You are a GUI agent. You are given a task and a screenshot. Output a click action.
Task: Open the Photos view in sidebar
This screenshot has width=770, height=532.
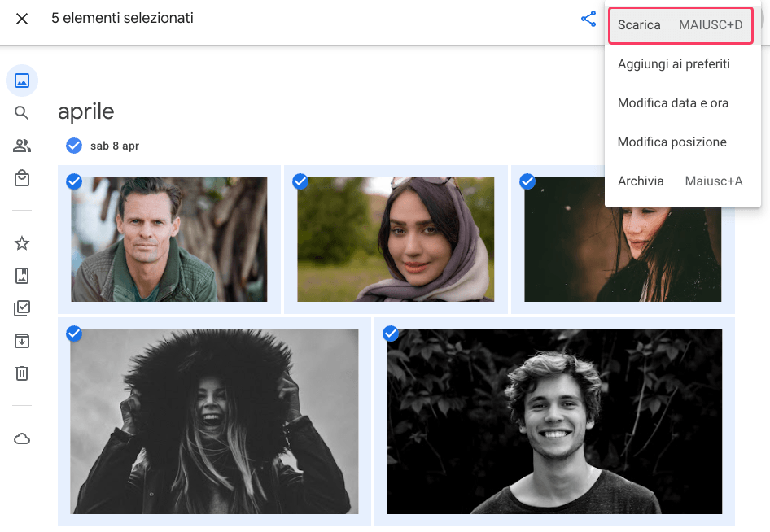(x=22, y=81)
